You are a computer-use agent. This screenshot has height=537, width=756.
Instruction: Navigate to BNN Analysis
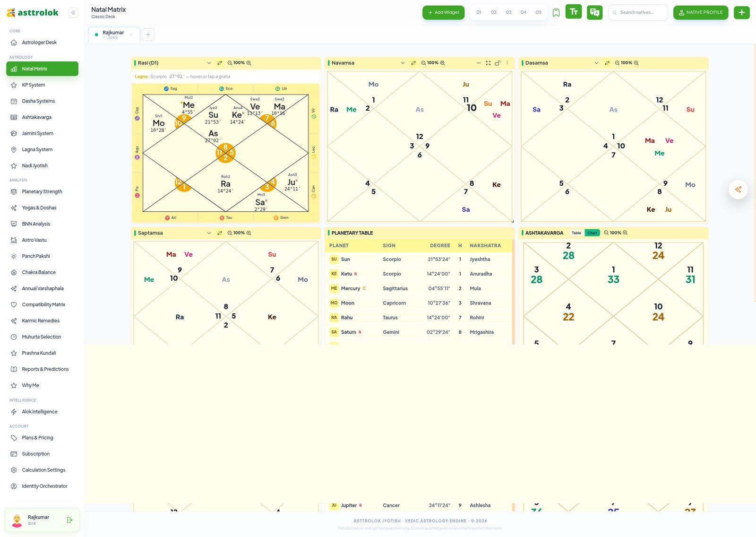click(x=42, y=224)
